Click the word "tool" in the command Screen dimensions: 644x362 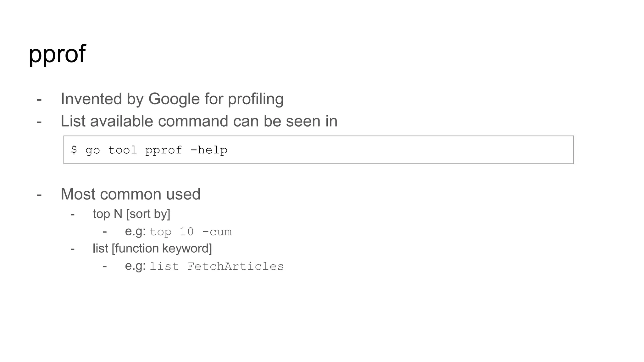123,150
